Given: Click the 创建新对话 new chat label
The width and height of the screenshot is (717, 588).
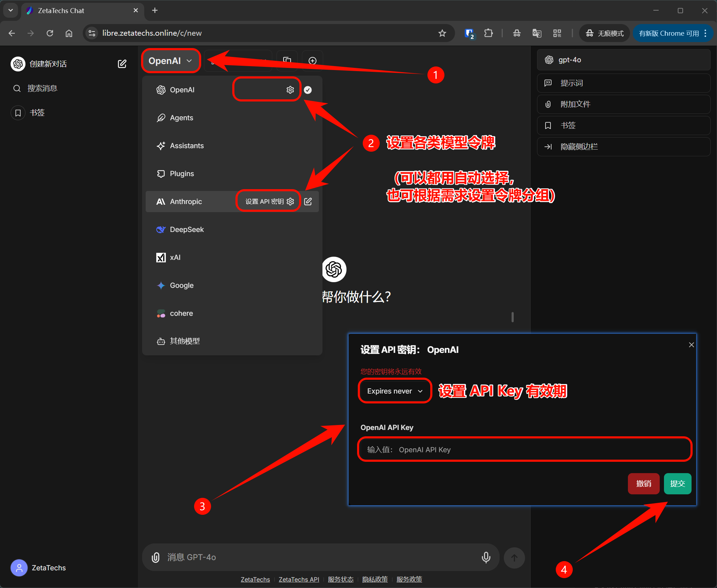Looking at the screenshot, I should click(48, 64).
